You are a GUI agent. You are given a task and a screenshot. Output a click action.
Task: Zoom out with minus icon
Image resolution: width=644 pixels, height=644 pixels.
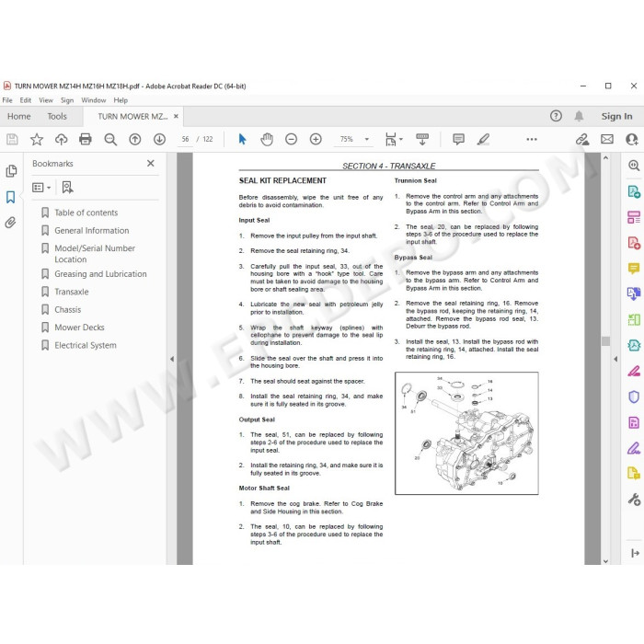point(291,140)
